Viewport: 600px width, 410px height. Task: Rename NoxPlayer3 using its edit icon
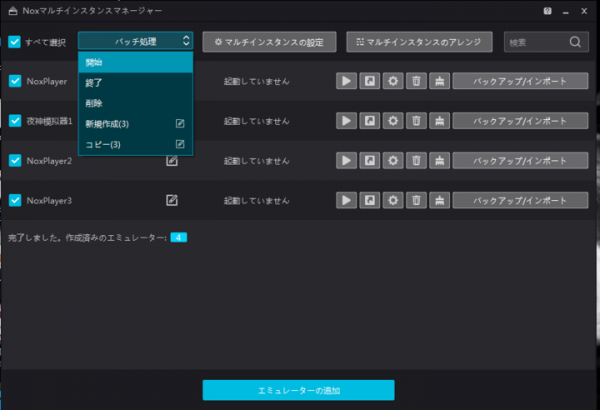pos(172,200)
